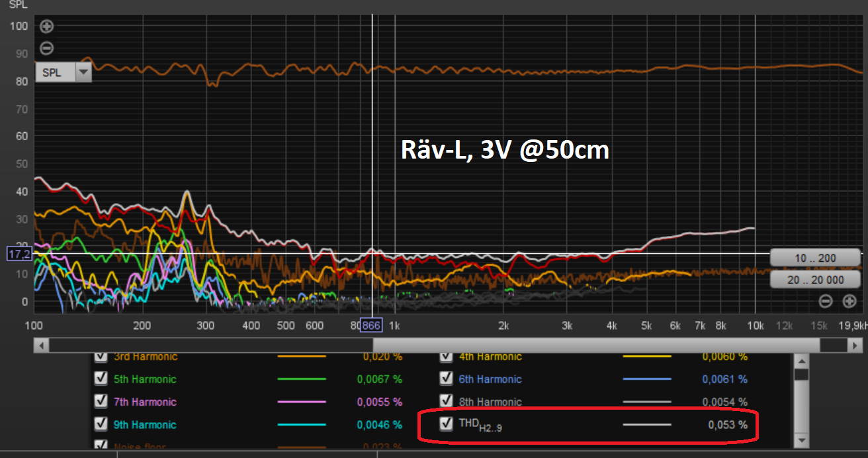Zoom out vertically with the top-left minus icon
The height and width of the screenshot is (458, 868).
46,48
